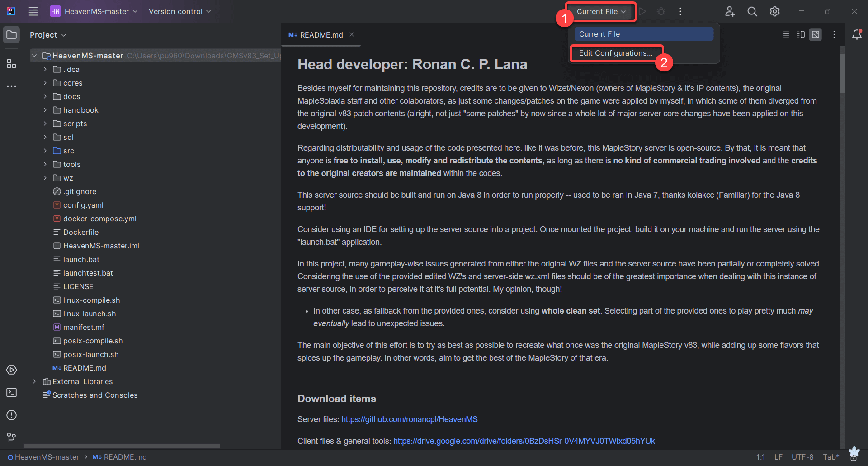Expand the scripts folder

pyautogui.click(x=45, y=124)
